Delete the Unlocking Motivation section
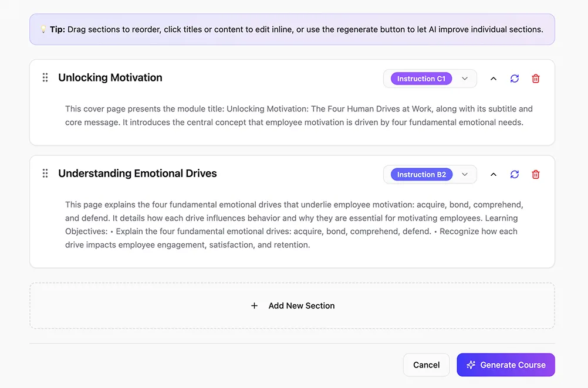This screenshot has width=588, height=388. 536,79
